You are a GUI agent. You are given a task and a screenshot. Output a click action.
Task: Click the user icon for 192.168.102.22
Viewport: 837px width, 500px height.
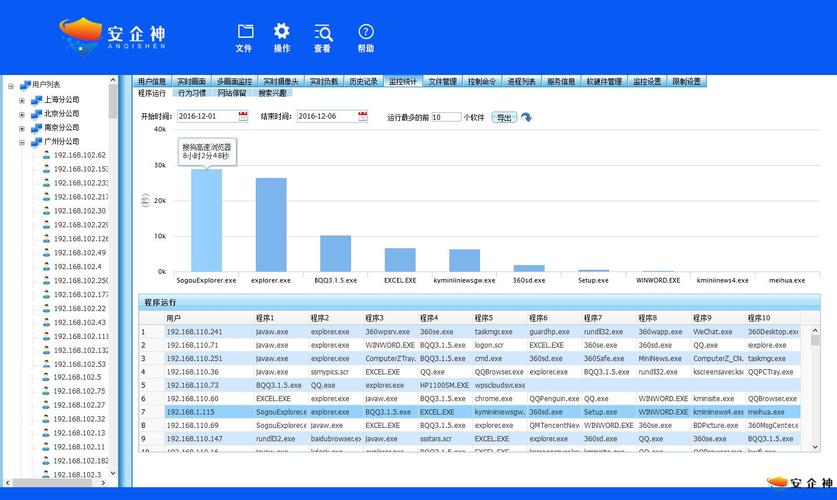click(x=46, y=308)
